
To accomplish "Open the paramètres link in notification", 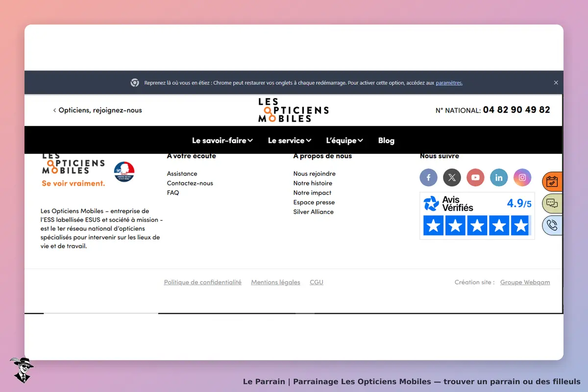I will 449,83.
